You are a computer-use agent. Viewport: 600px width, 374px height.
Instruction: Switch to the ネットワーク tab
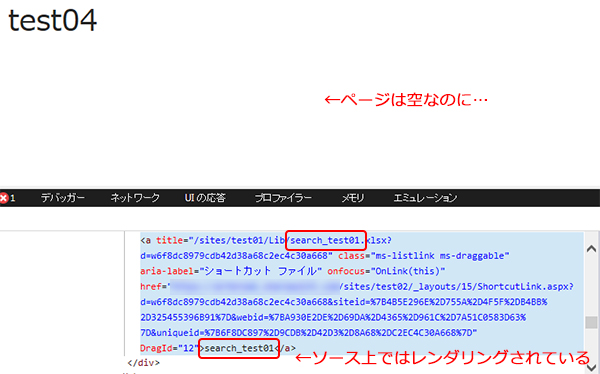point(135,198)
